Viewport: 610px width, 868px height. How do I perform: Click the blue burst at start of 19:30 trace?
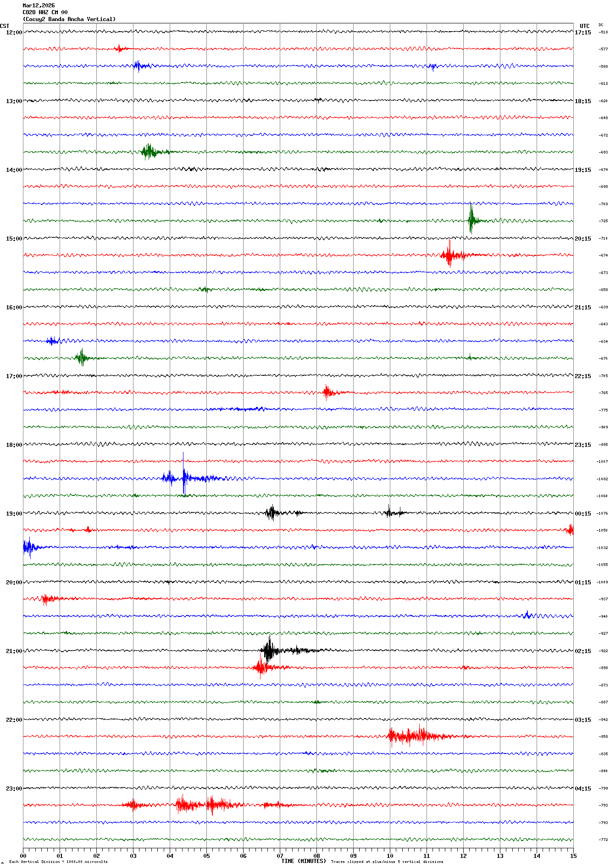[28, 547]
